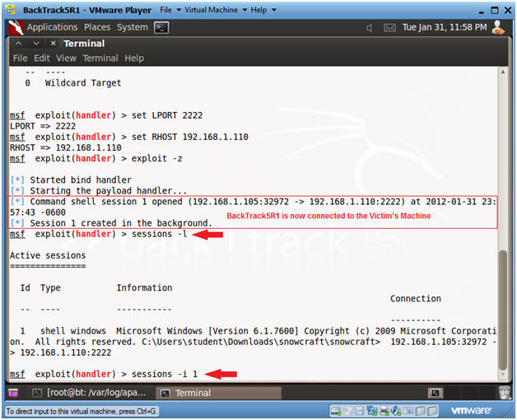Click the 'RHOST => 192.168.1.110' output line
The width and height of the screenshot is (517, 420).
[65, 147]
